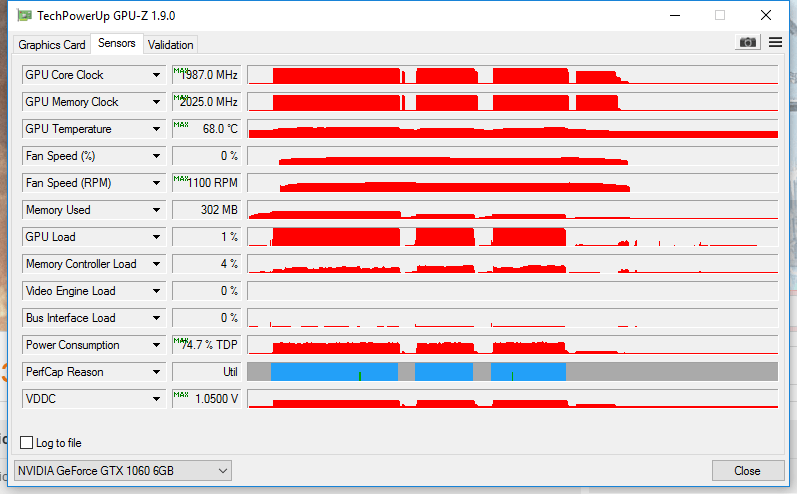Enable the Log to file checkbox

pyautogui.click(x=26, y=443)
